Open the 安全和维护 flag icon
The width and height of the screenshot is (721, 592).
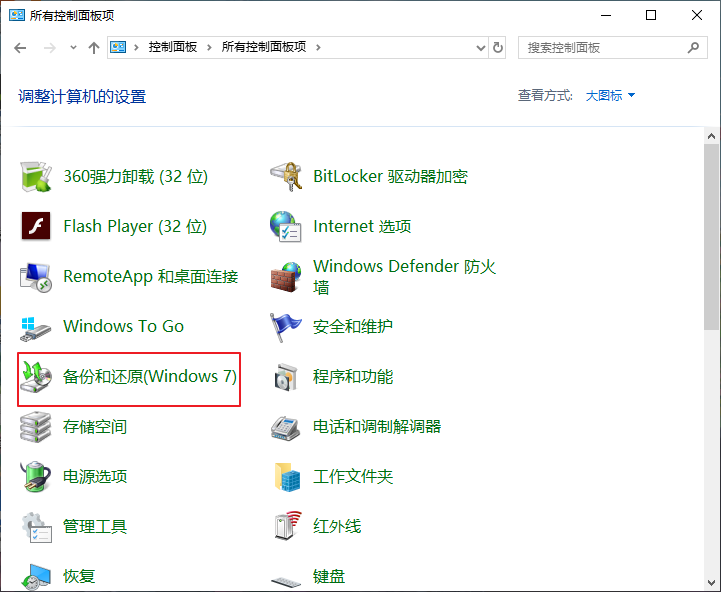pos(286,327)
